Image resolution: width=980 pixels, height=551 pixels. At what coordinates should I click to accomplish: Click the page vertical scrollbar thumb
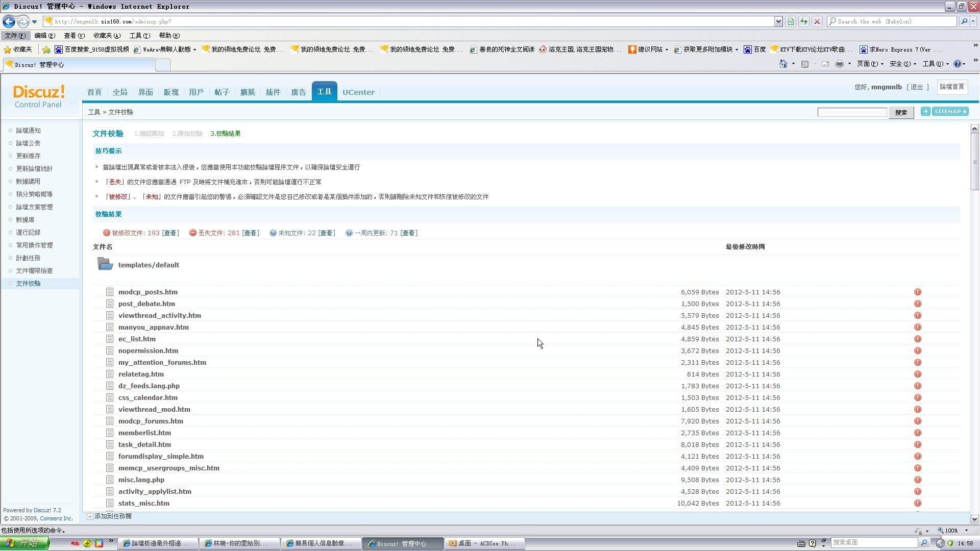pyautogui.click(x=974, y=162)
